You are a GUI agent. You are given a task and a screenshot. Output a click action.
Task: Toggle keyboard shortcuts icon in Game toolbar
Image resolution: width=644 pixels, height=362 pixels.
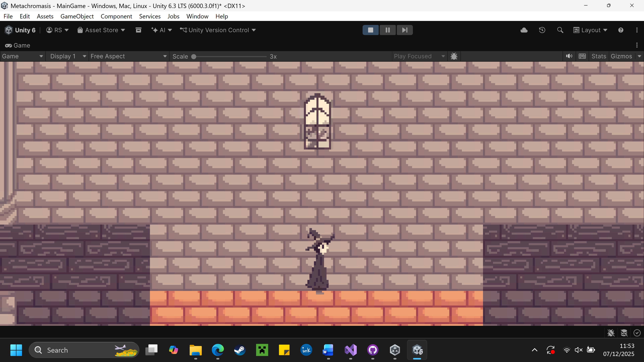click(582, 56)
